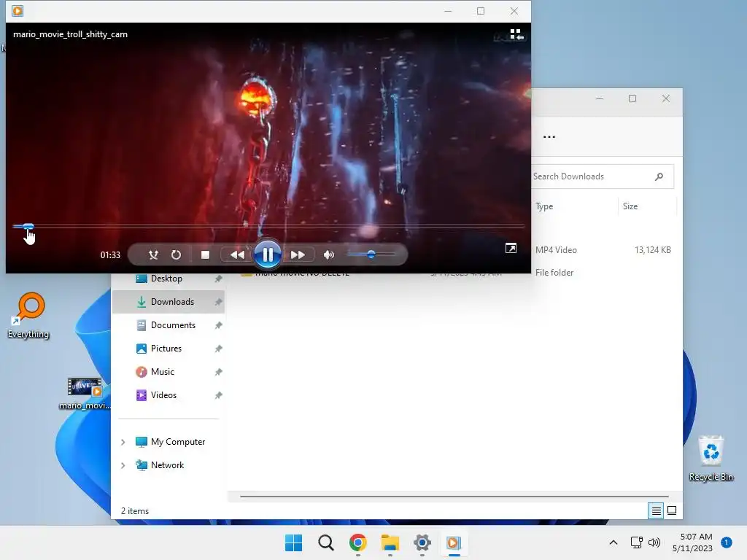Click the search magnifier icon in Explorer

coord(659,176)
